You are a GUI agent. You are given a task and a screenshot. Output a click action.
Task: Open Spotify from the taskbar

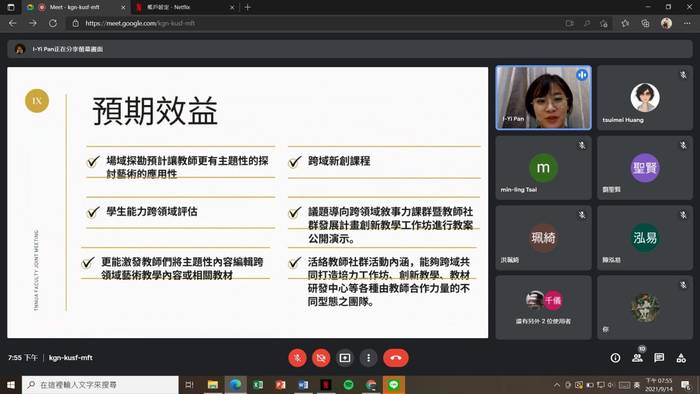(x=348, y=385)
